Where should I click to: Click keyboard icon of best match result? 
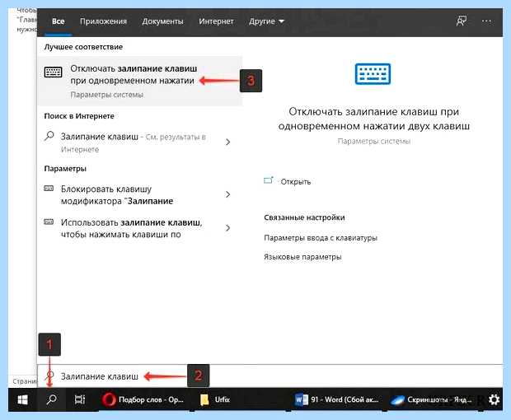[53, 72]
